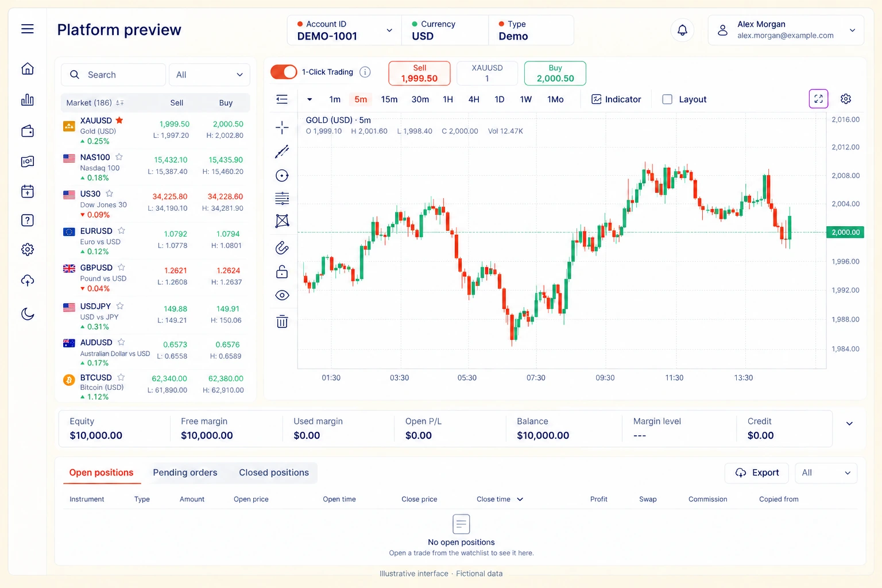Image resolution: width=882 pixels, height=588 pixels.
Task: Sort market list with sort icon
Action: [x=119, y=103]
